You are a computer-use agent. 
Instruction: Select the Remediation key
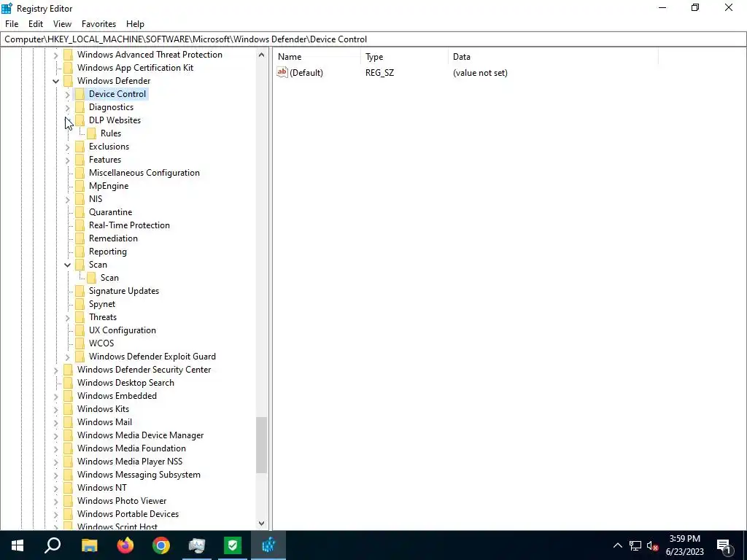pyautogui.click(x=113, y=238)
